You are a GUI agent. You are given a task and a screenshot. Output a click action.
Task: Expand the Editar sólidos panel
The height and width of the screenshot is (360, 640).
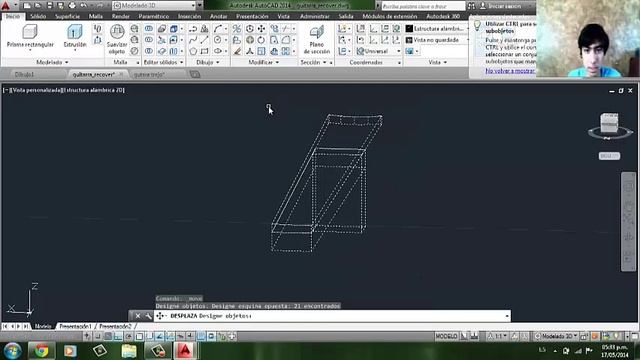163,62
